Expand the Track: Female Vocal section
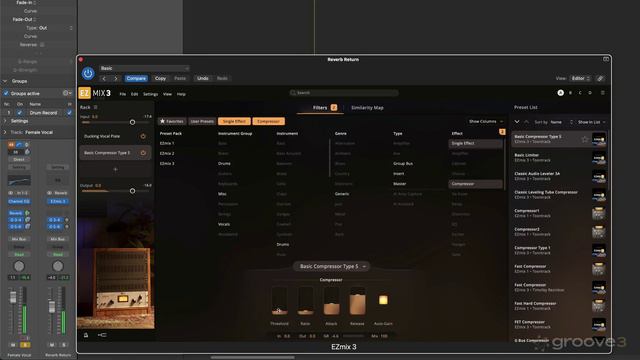The height and width of the screenshot is (360, 640). click(5, 132)
